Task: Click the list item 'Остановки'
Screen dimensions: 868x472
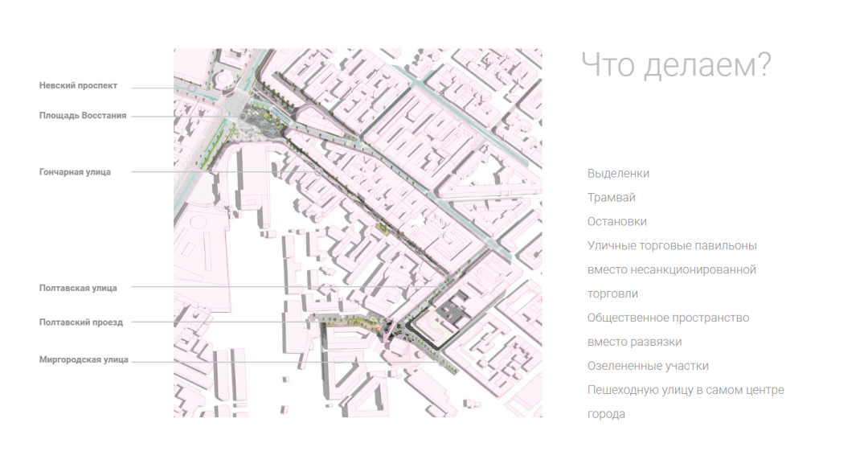Action: click(616, 222)
